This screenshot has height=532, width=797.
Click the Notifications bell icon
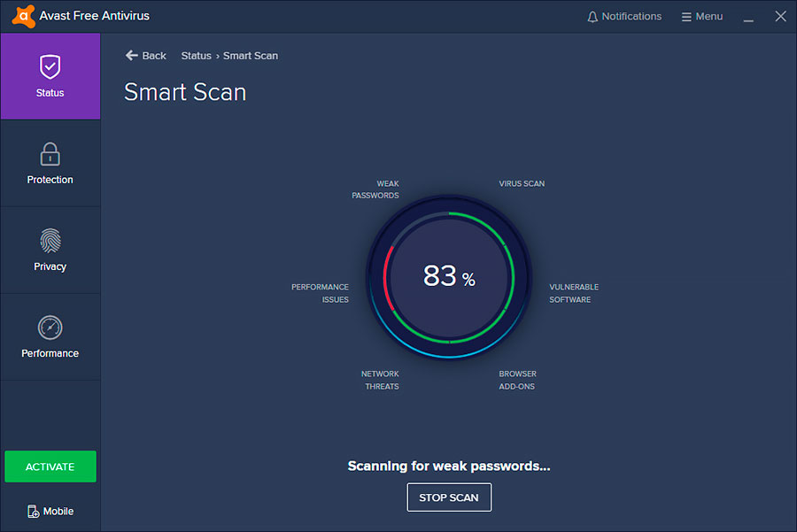pyautogui.click(x=592, y=17)
